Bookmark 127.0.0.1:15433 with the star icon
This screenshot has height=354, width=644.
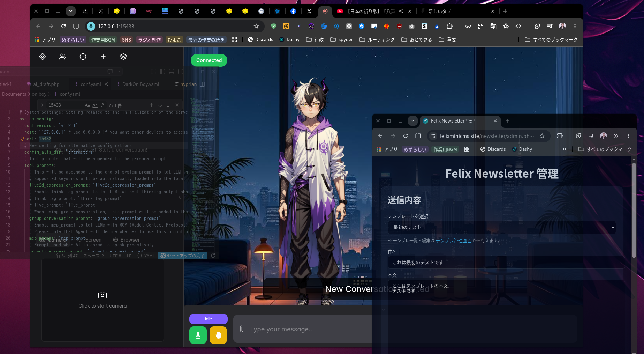(256, 26)
